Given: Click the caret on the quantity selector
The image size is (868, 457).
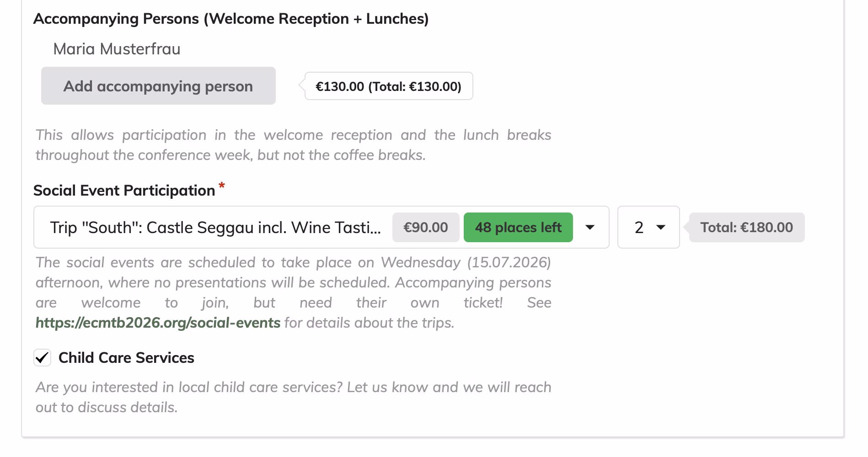Looking at the screenshot, I should click(x=660, y=227).
